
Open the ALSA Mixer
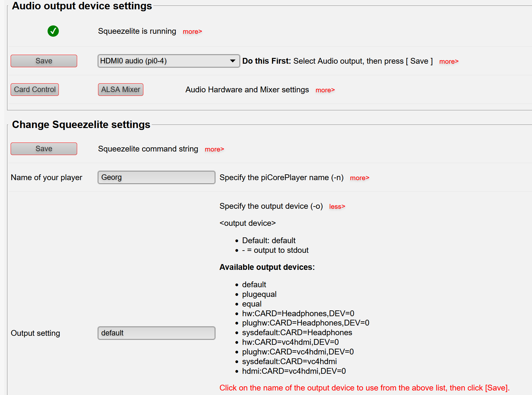(x=121, y=89)
